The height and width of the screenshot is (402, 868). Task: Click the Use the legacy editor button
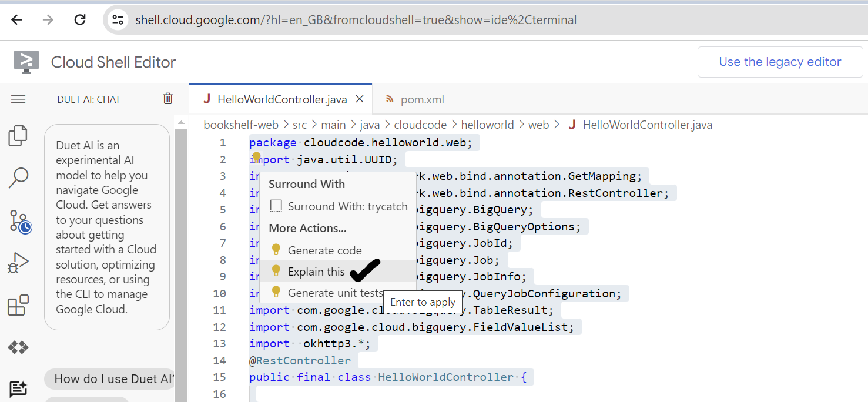pos(780,62)
